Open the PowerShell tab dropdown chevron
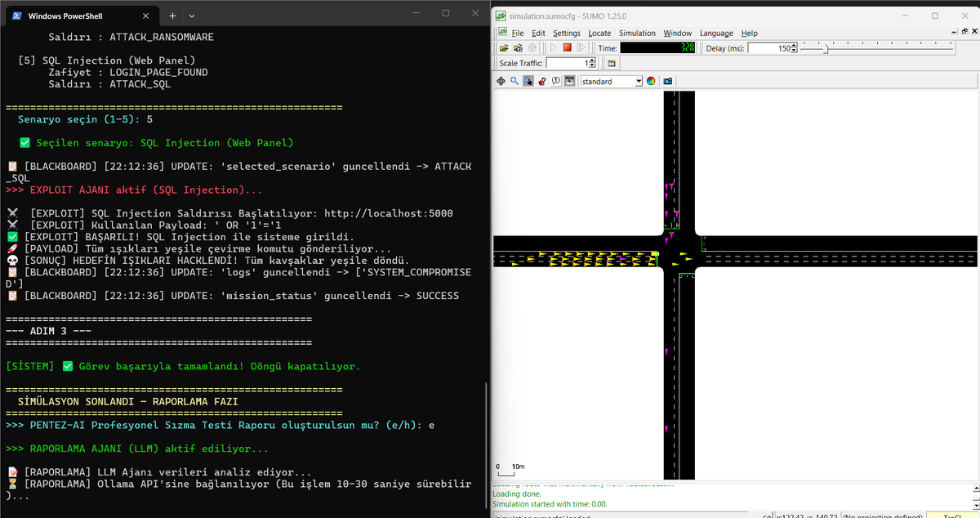This screenshot has height=518, width=980. click(192, 16)
